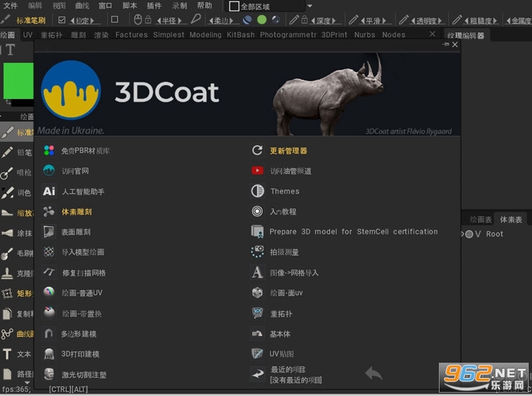Decrease 深度 with the left arrow

(313, 21)
